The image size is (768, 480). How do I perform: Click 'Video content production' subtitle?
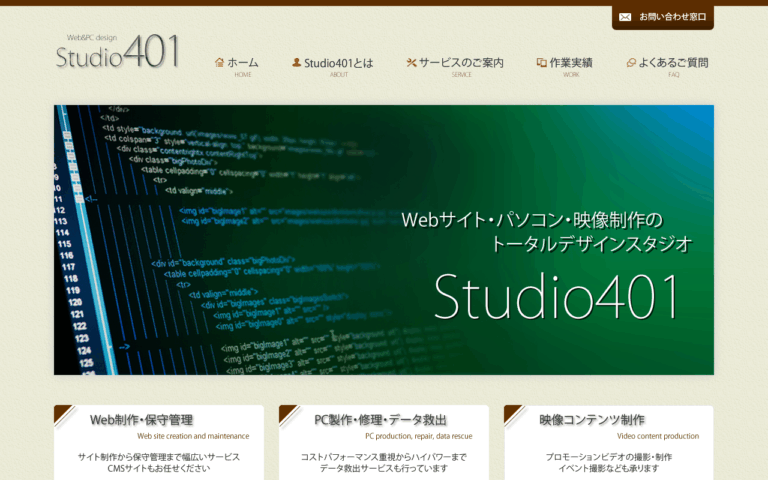click(x=658, y=436)
